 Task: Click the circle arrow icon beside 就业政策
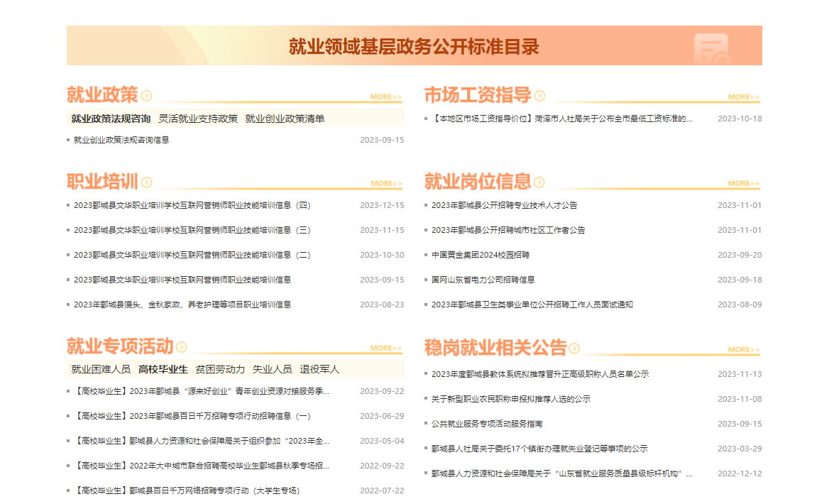(x=147, y=96)
